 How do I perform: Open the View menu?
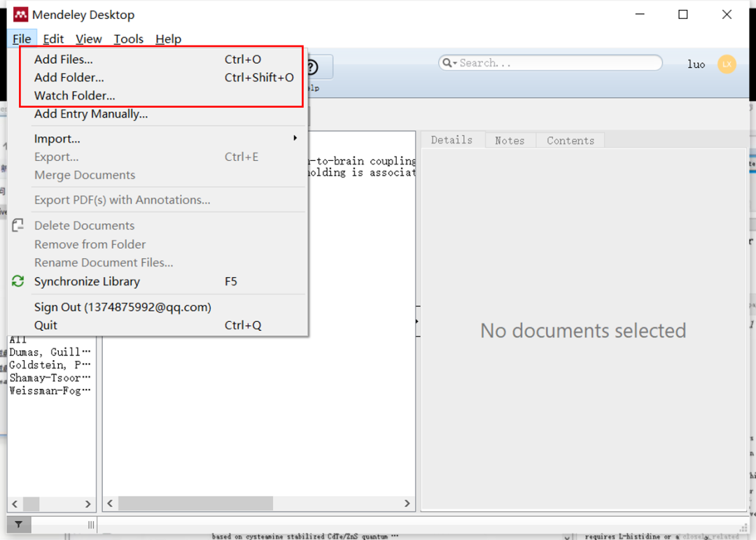coord(89,39)
